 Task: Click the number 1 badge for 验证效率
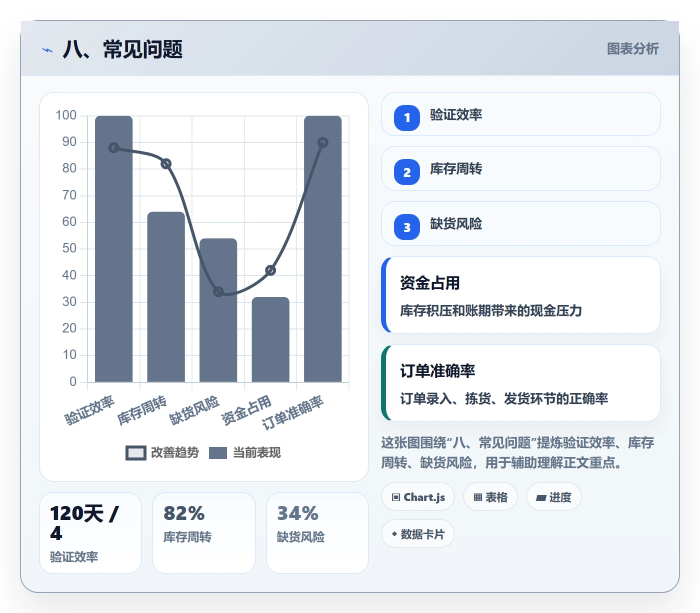pyautogui.click(x=407, y=117)
